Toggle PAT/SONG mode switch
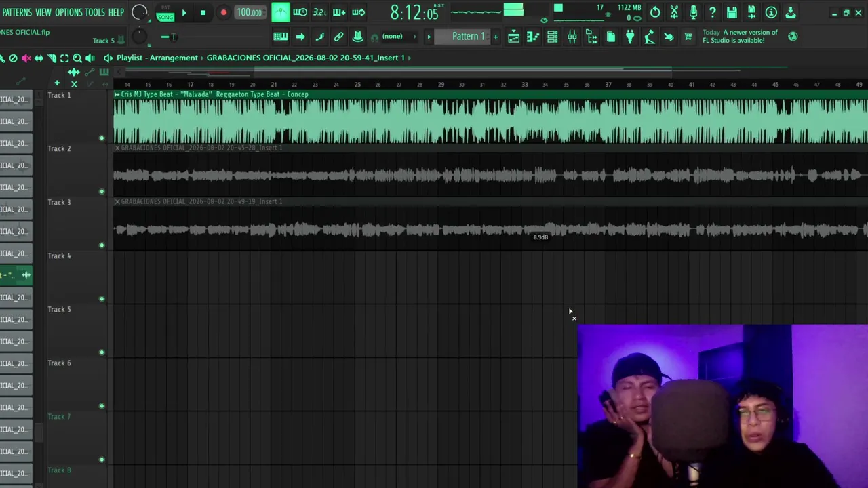Viewport: 868px width, 488px height. click(x=165, y=13)
